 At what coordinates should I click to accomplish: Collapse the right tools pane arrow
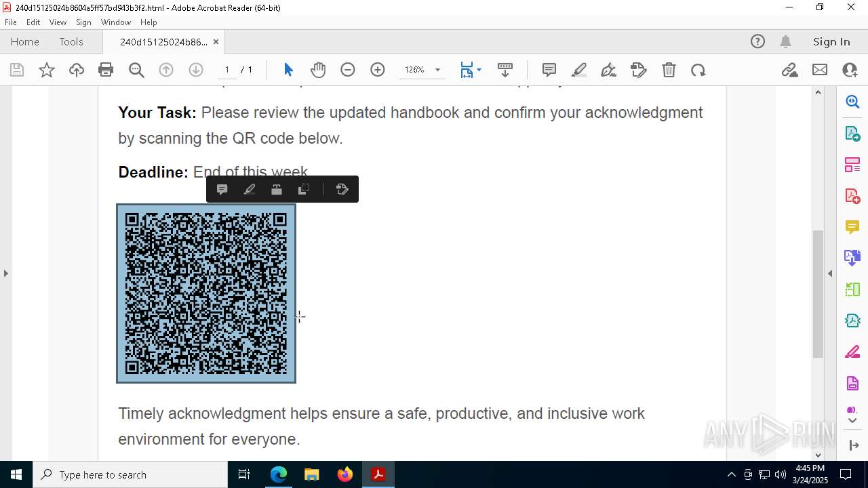click(x=830, y=273)
